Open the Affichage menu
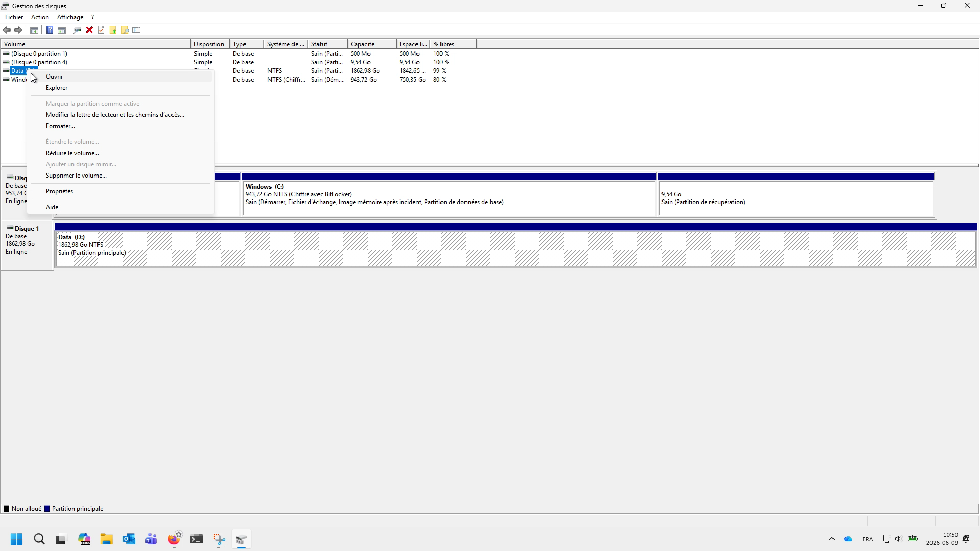 tap(70, 17)
